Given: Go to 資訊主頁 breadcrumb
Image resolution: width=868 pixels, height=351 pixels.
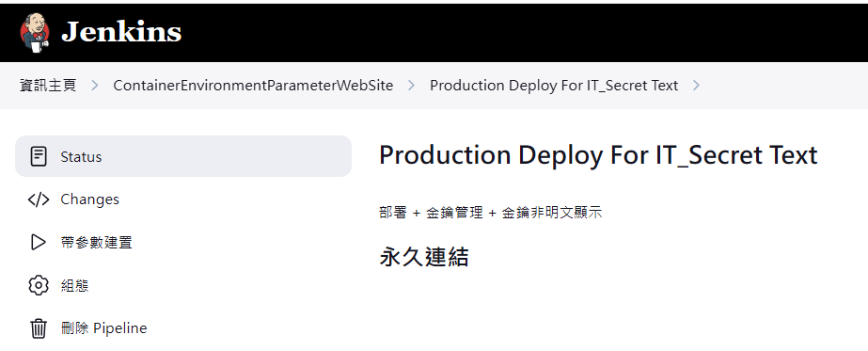Looking at the screenshot, I should tap(48, 86).
